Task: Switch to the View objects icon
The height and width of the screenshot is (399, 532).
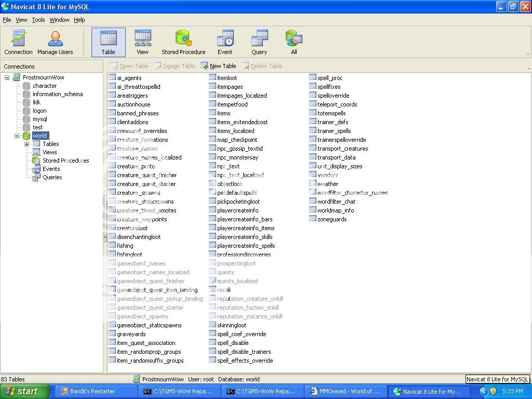Action: [142, 43]
